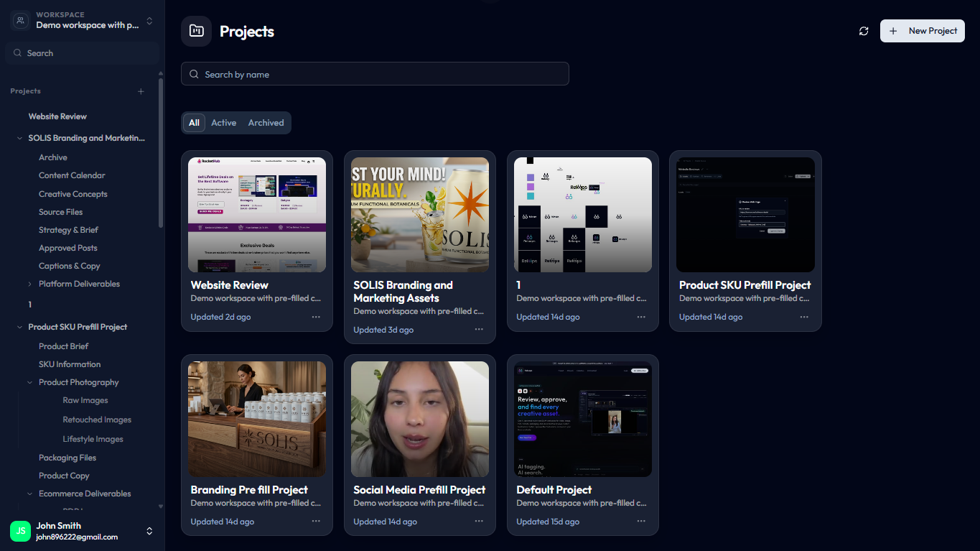Open Source Files folder in sidebar

pos(60,212)
